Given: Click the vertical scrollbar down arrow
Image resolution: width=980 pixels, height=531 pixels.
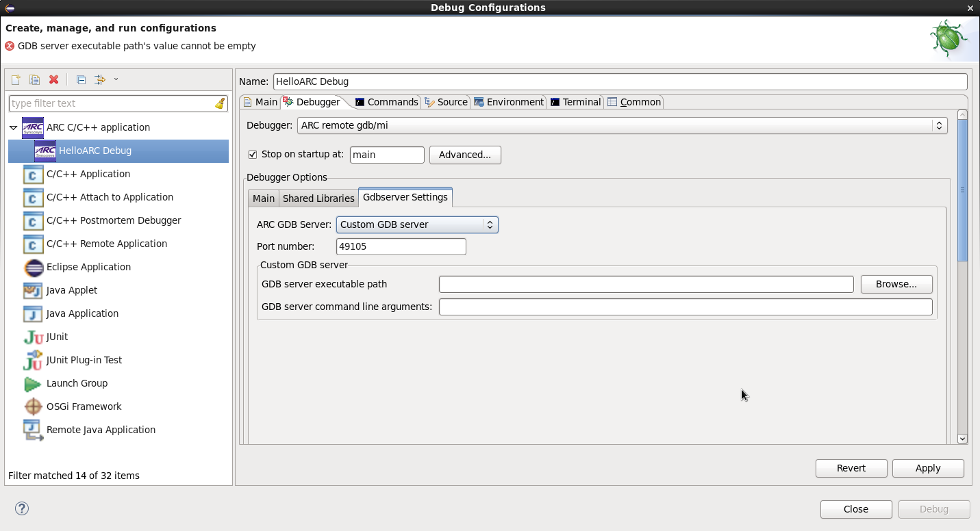Looking at the screenshot, I should (962, 439).
